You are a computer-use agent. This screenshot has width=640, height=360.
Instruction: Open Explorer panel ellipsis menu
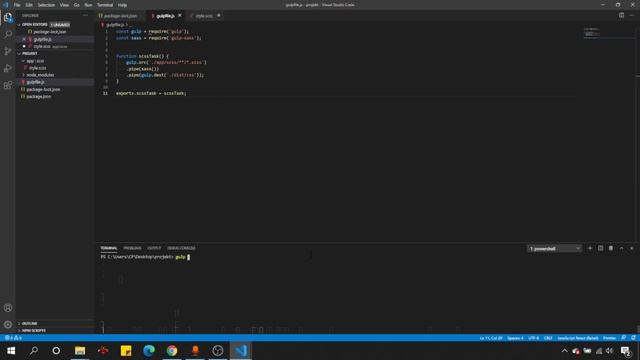pyautogui.click(x=85, y=16)
